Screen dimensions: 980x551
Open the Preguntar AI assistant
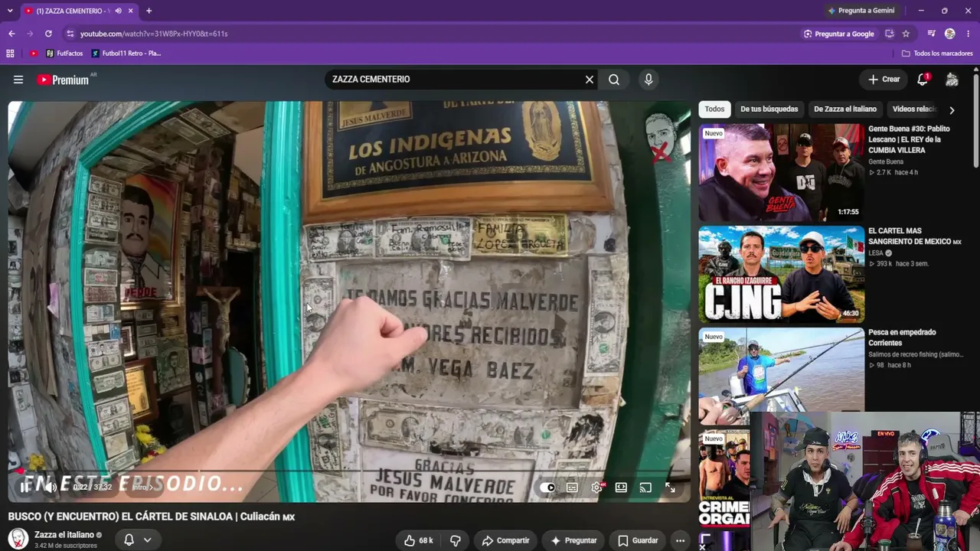(573, 540)
